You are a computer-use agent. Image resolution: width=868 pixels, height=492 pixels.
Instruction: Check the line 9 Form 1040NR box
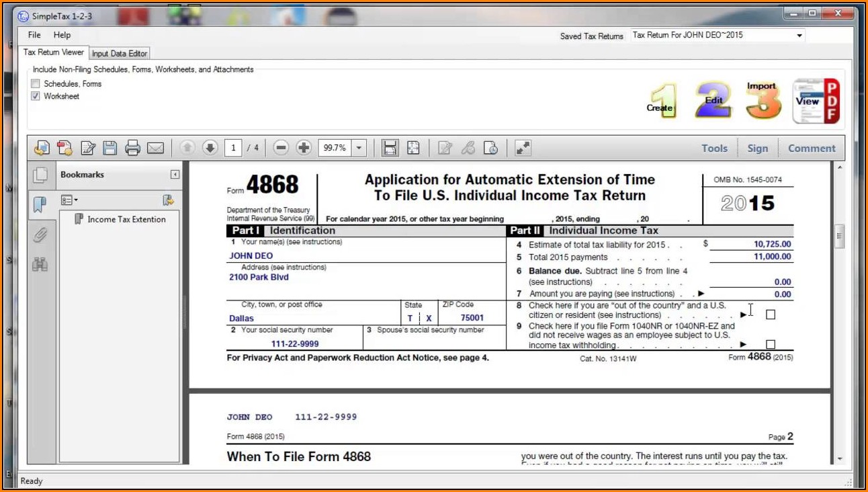[771, 345]
